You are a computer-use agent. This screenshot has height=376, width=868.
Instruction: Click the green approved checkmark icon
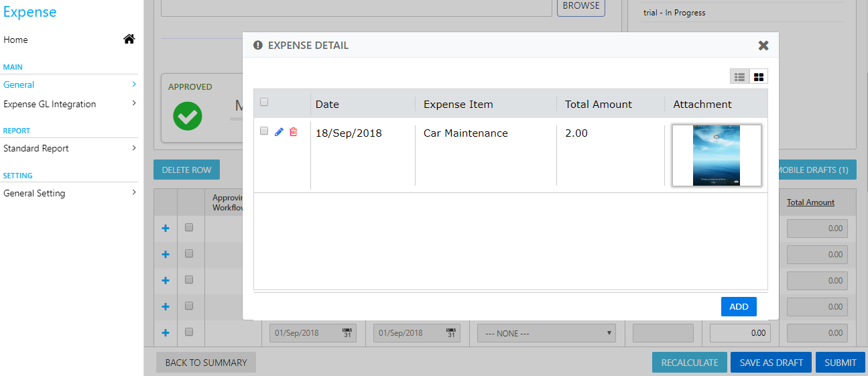tap(188, 115)
